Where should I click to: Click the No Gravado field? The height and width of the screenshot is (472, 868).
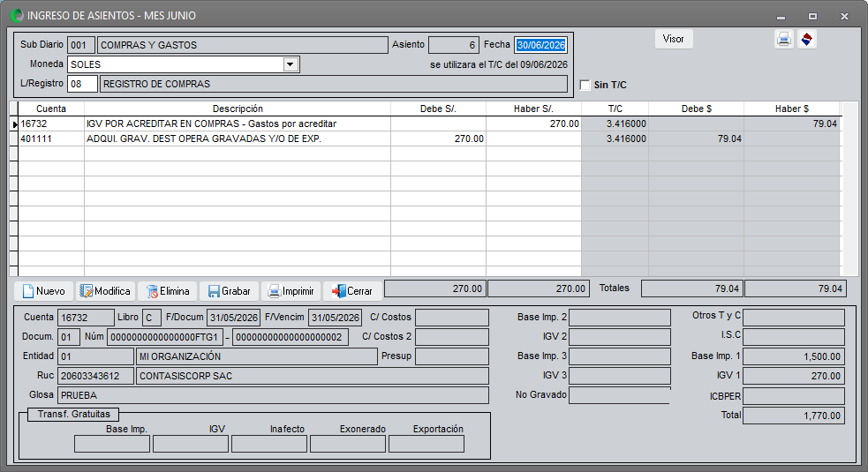coord(620,395)
